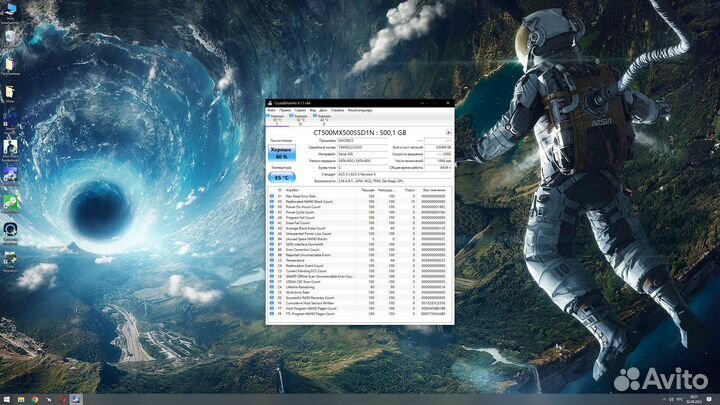Click the status icon of Power On Hours Count
The image size is (720, 405).
[x=271, y=207]
